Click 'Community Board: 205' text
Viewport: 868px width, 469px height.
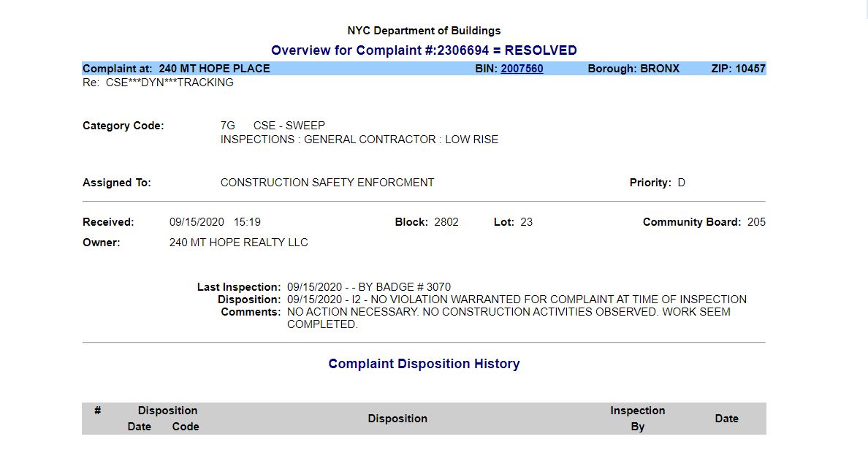pos(704,222)
